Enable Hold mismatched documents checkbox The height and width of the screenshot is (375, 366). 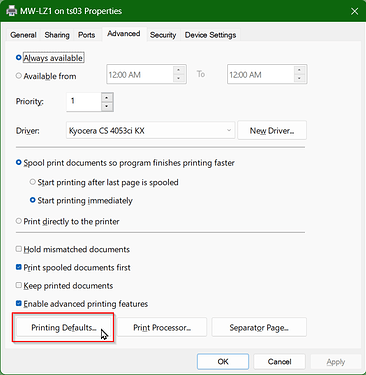click(x=19, y=249)
